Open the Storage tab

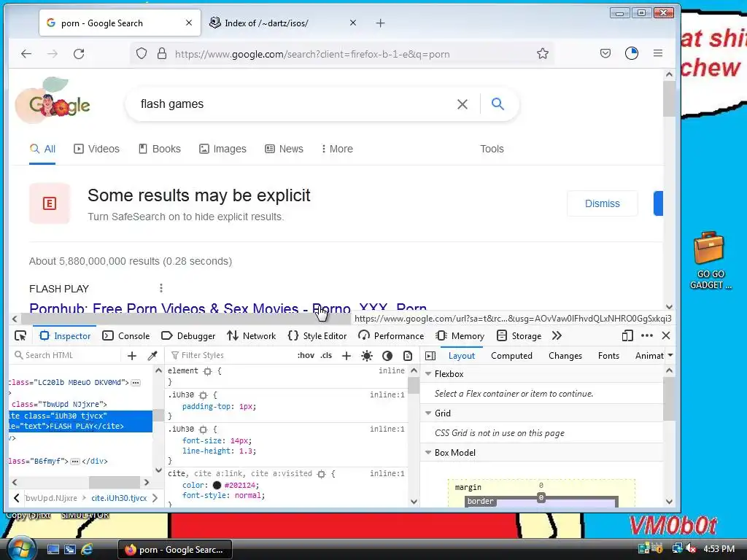tap(519, 335)
